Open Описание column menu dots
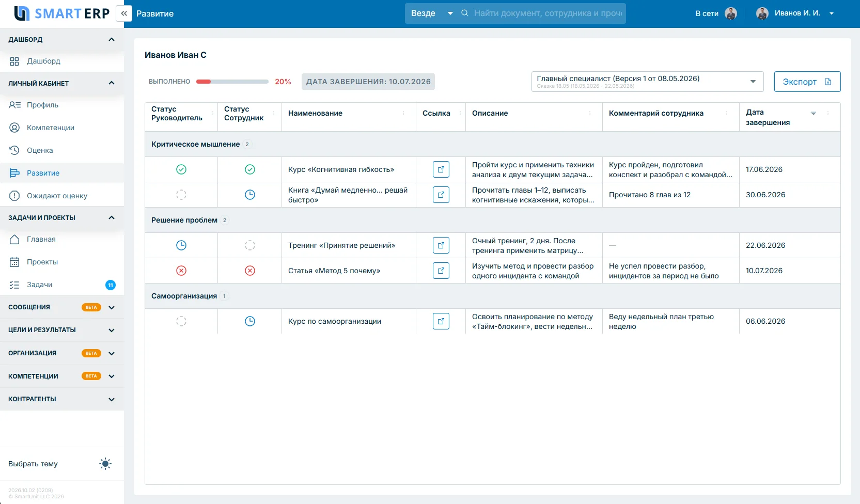The height and width of the screenshot is (504, 860). pyautogui.click(x=590, y=113)
